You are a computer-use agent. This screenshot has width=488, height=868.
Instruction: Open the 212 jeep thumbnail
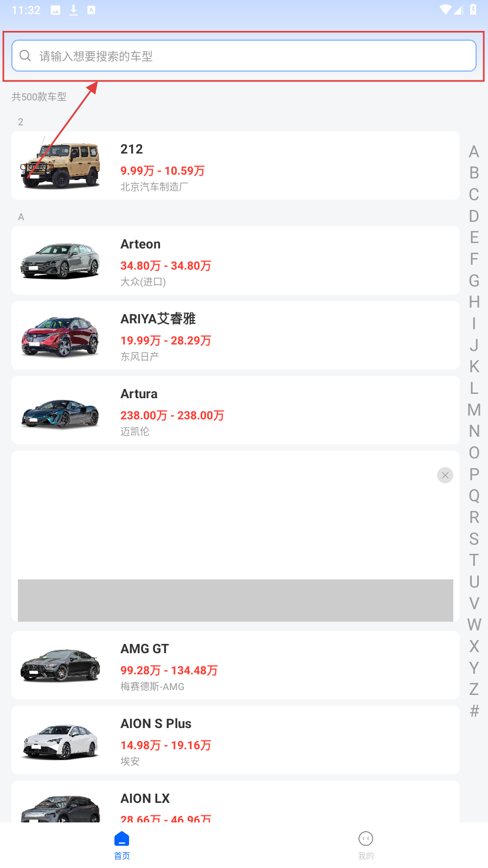tap(61, 165)
